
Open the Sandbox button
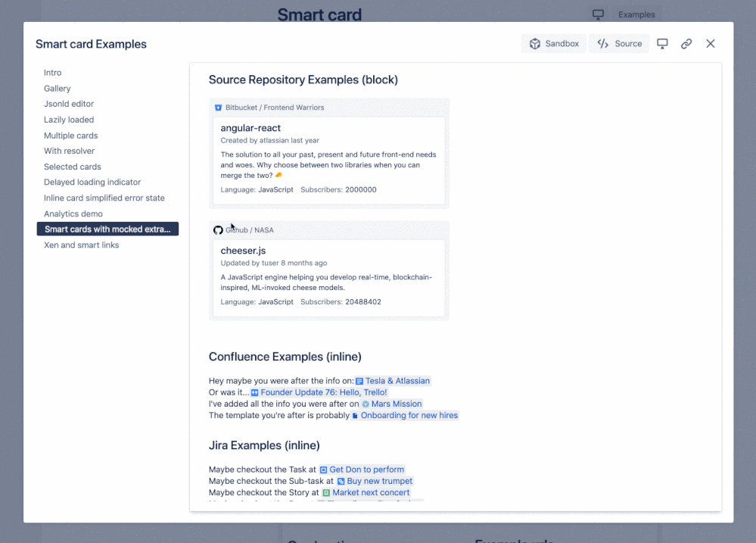point(553,43)
